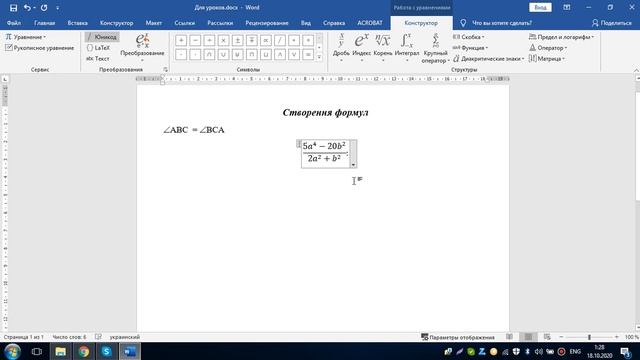Image resolution: width=640 pixels, height=360 pixels.
Task: Insert the plus symbol from Symbols gallery
Action: click(181, 40)
